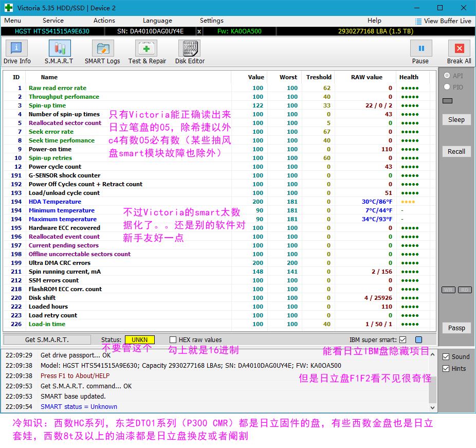Open the Service menu
This screenshot has width=476, height=448.
53,21
